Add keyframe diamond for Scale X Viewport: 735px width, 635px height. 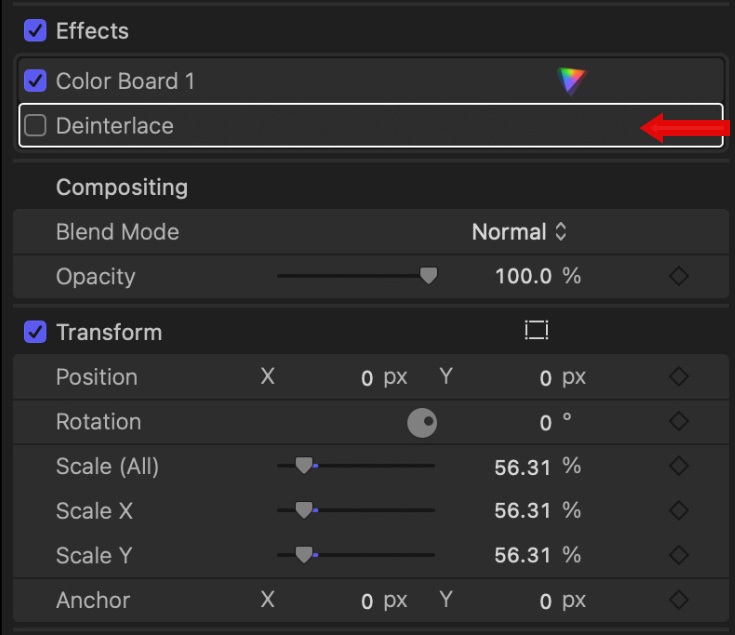(x=679, y=511)
